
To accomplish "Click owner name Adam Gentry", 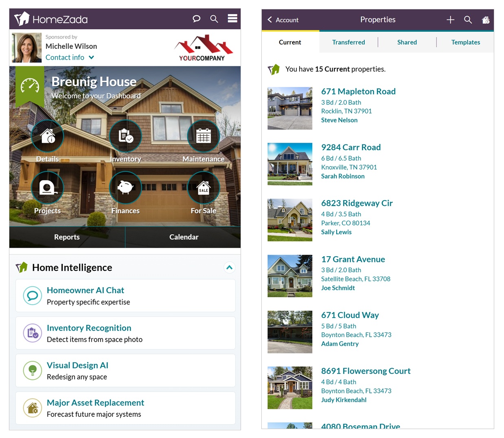I will 340,344.
